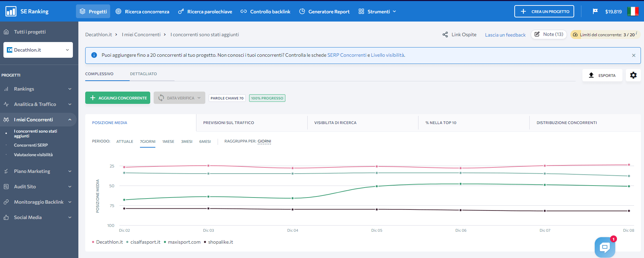Open the Livello visibilità link
This screenshot has height=258, width=644.
(x=387, y=55)
